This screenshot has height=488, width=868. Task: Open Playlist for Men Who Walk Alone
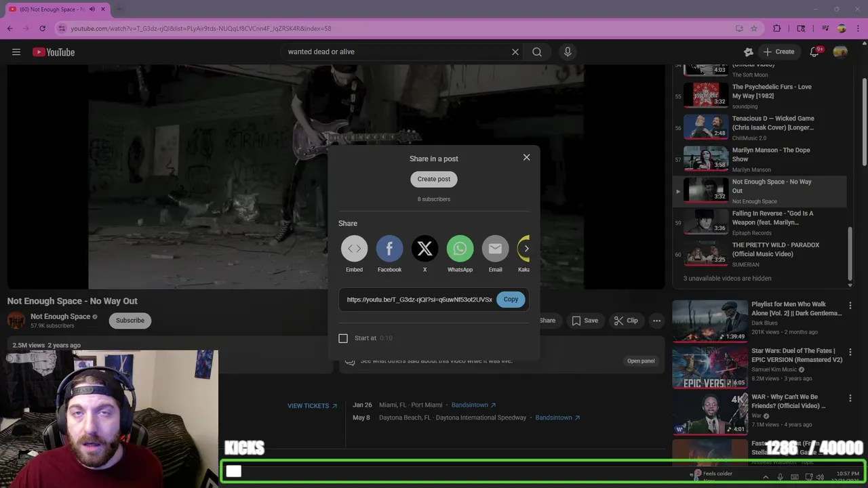[796, 309]
